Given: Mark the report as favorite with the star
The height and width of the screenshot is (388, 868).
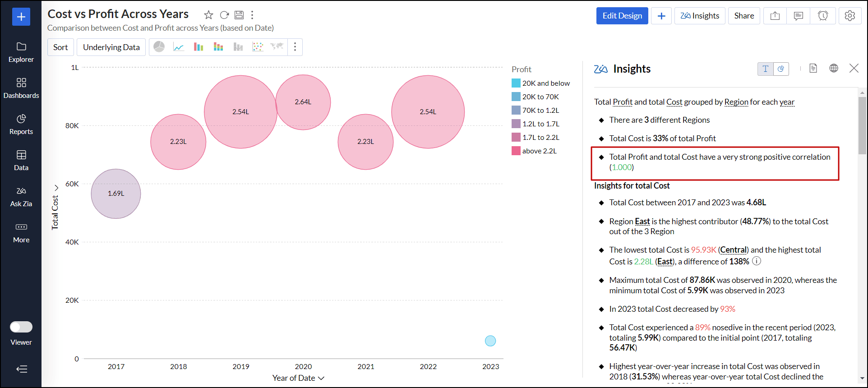Looking at the screenshot, I should (208, 15).
